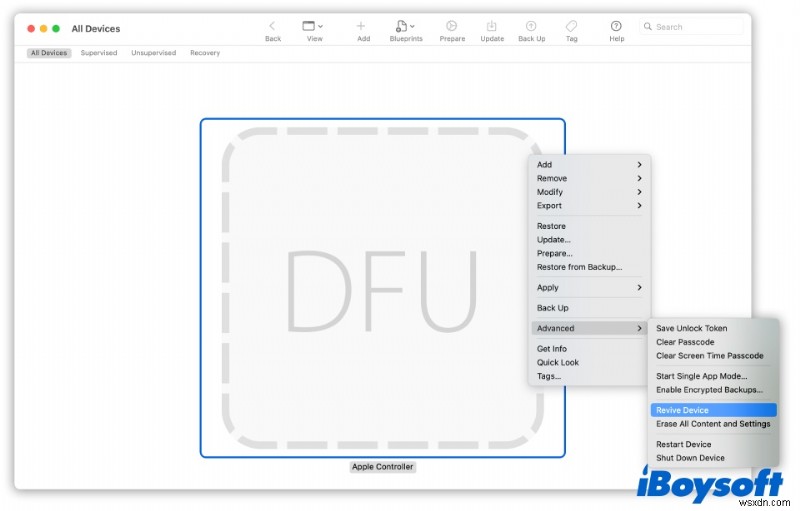Choose Update… from context menu
The image size is (800, 511).
[x=590, y=240]
